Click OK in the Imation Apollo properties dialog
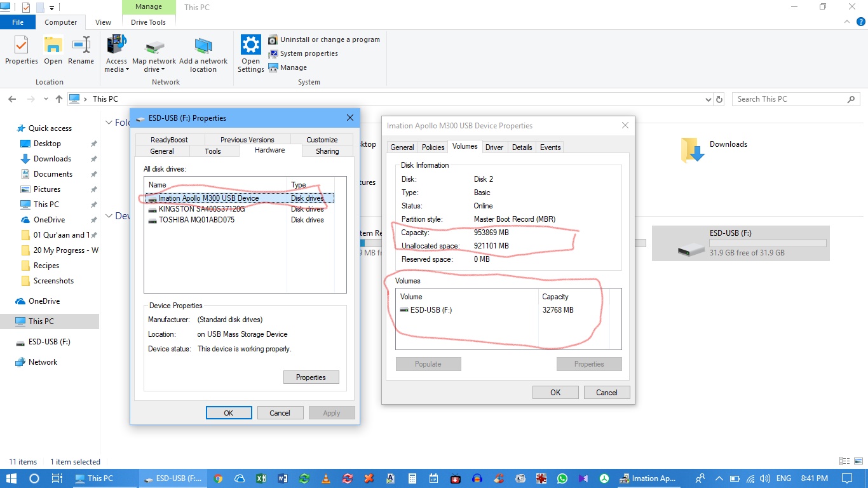This screenshot has width=868, height=488. pyautogui.click(x=555, y=392)
